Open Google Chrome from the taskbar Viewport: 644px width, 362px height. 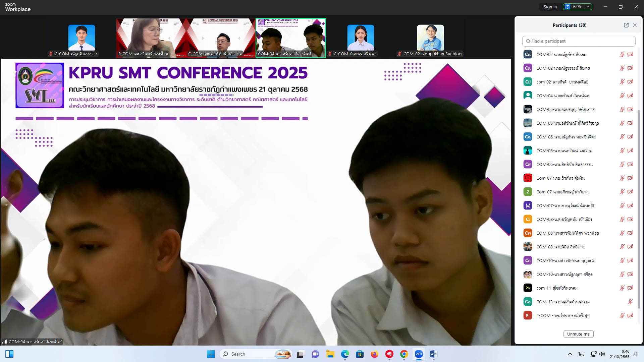[404, 354]
